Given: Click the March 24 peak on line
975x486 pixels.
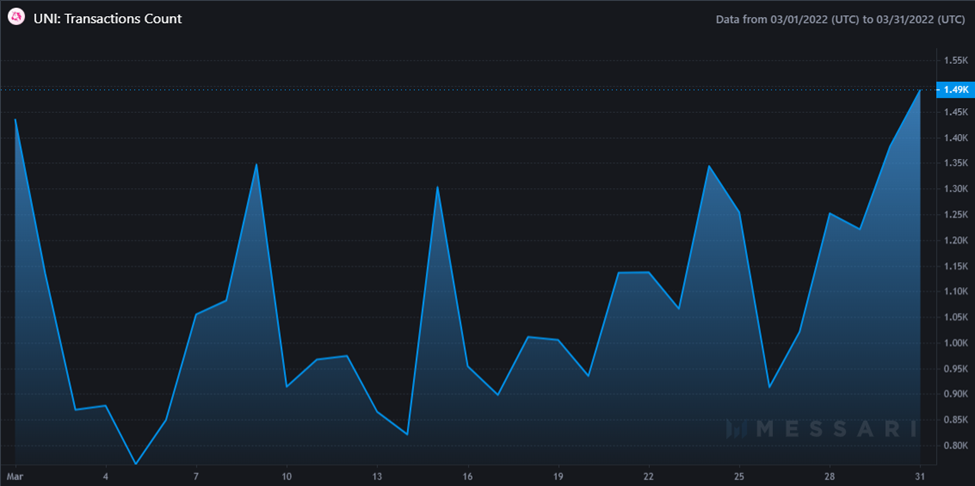Looking at the screenshot, I should click(709, 166).
